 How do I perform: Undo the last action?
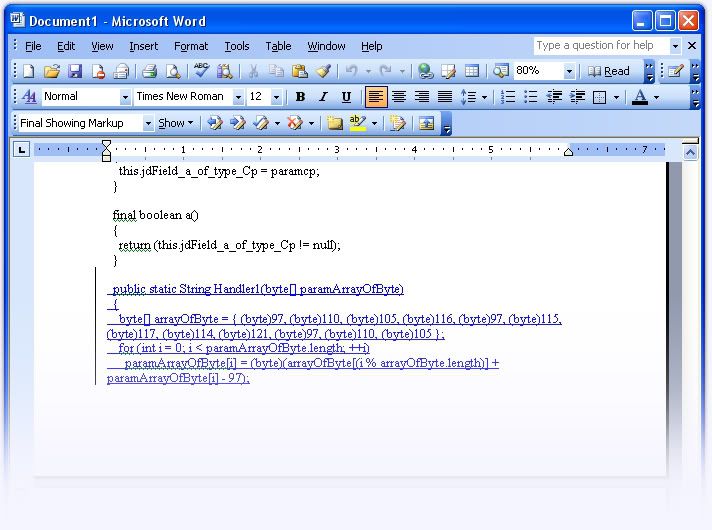(351, 71)
